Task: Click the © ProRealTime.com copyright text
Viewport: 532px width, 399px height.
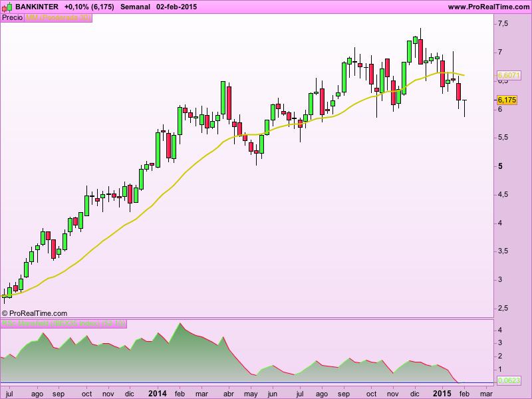Action: (35, 313)
